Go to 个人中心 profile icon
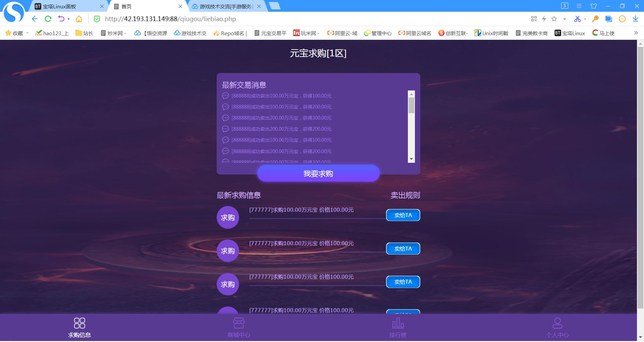Viewport: 644px width, 342px height. click(x=557, y=324)
